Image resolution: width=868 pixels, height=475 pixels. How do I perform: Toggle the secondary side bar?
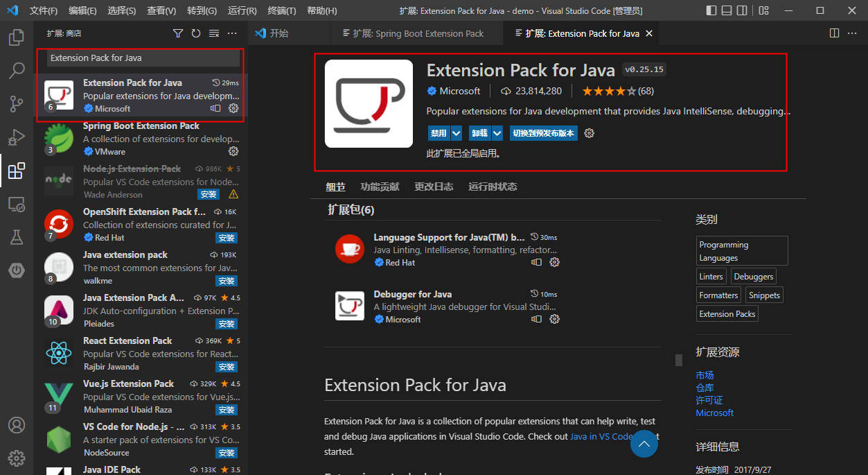742,10
